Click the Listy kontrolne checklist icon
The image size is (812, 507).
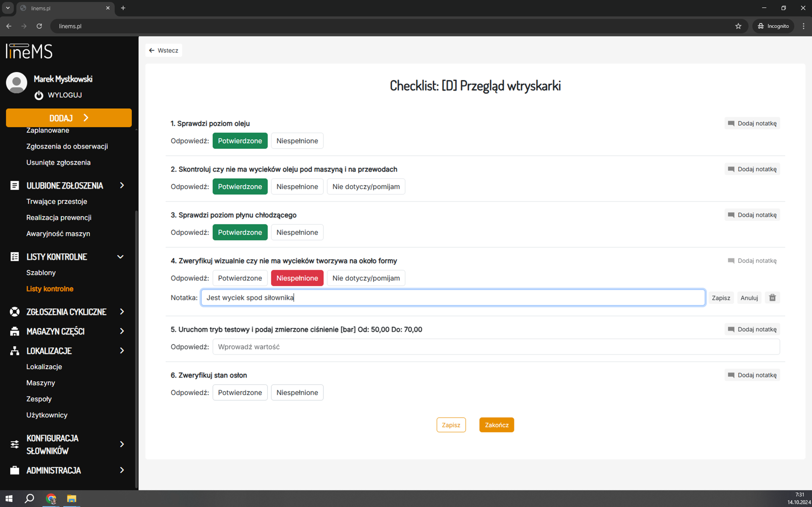coord(14,256)
